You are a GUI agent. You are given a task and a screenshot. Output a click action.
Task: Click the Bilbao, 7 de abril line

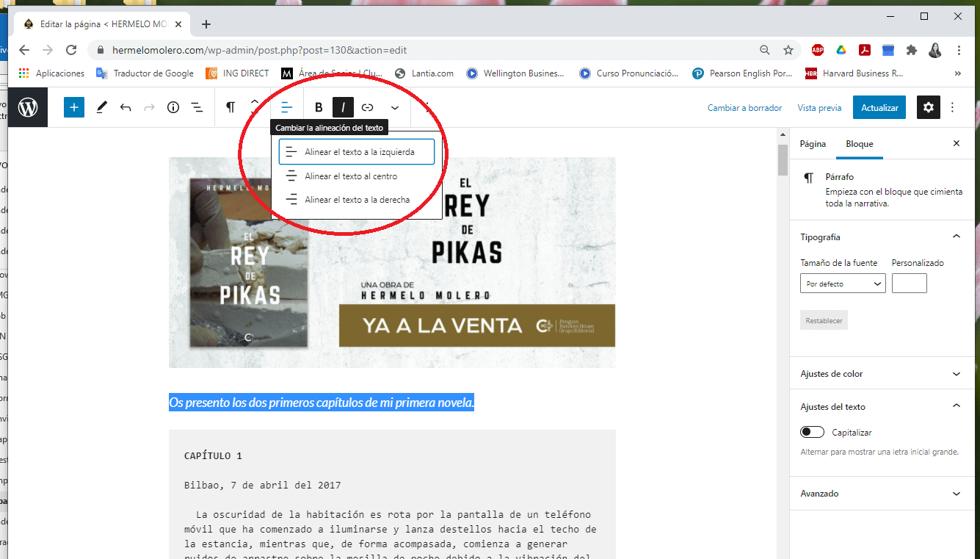pyautogui.click(x=262, y=486)
